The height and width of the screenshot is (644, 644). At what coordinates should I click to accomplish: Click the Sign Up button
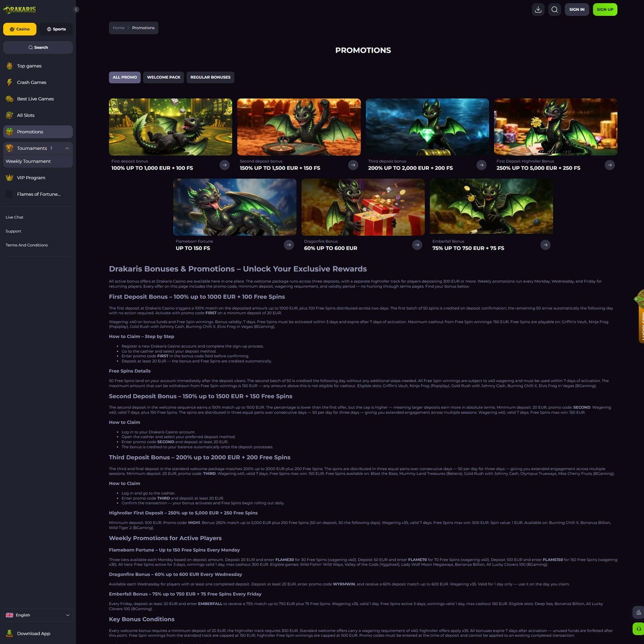[605, 10]
